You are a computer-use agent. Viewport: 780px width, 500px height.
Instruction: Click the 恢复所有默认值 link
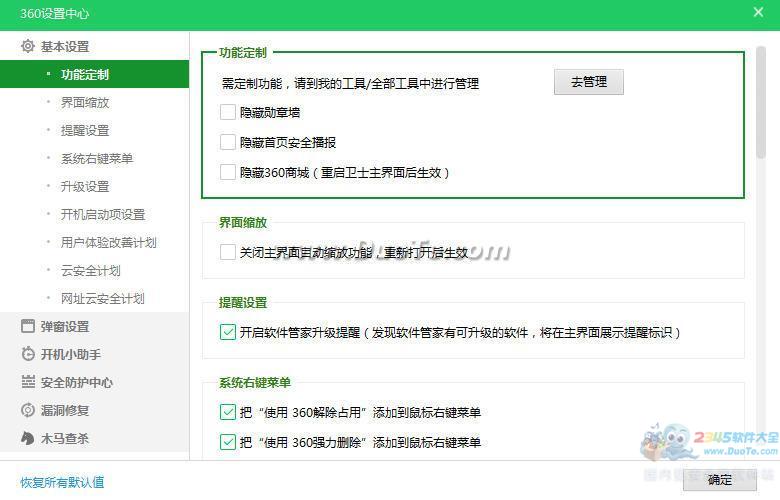point(62,482)
